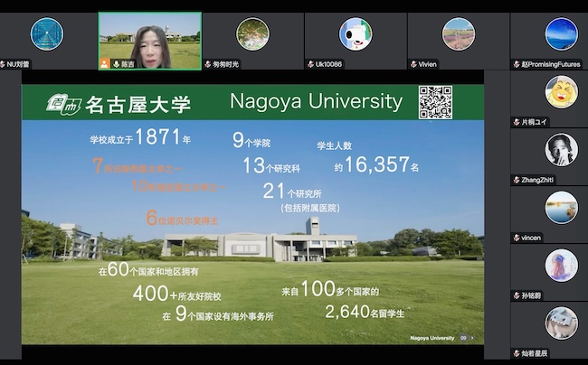The image size is (588, 365).
Task: Select 赵PromisingFutures' blue sky avatar
Action: 562,34
